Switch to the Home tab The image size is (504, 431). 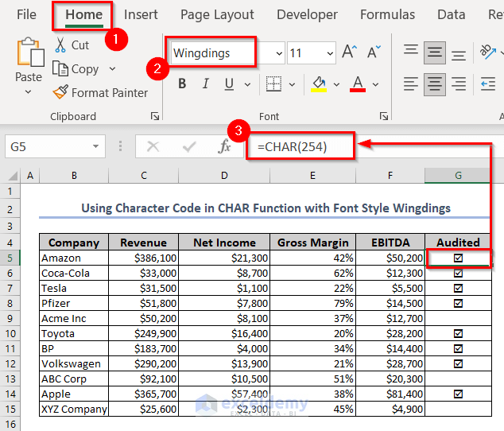coord(84,15)
